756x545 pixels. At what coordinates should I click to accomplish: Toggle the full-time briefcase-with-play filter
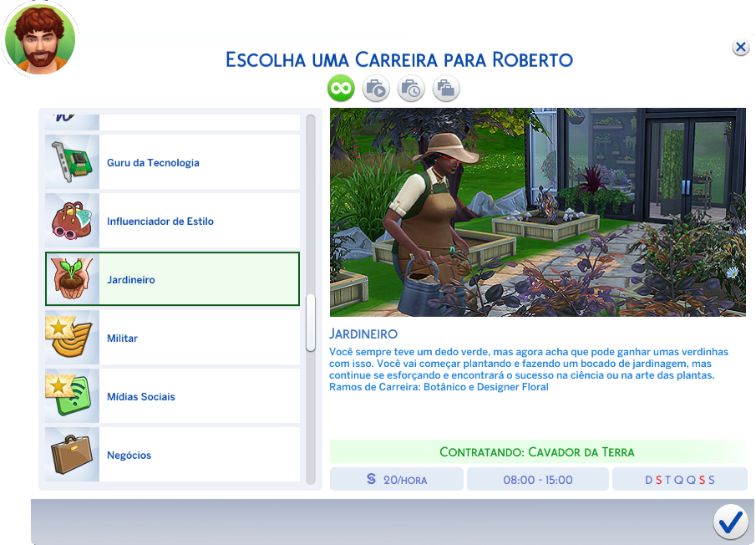point(375,88)
